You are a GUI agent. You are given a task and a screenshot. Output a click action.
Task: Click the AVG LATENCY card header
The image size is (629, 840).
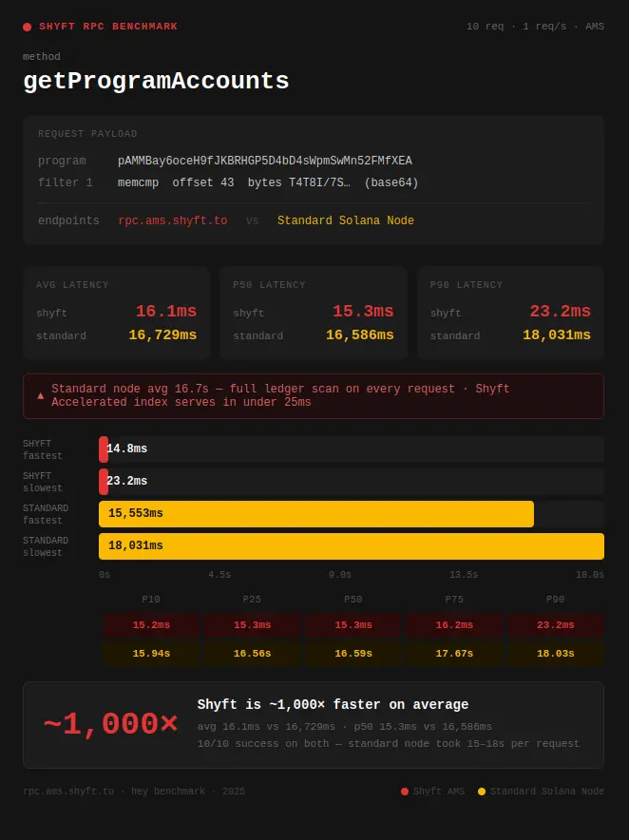72,284
